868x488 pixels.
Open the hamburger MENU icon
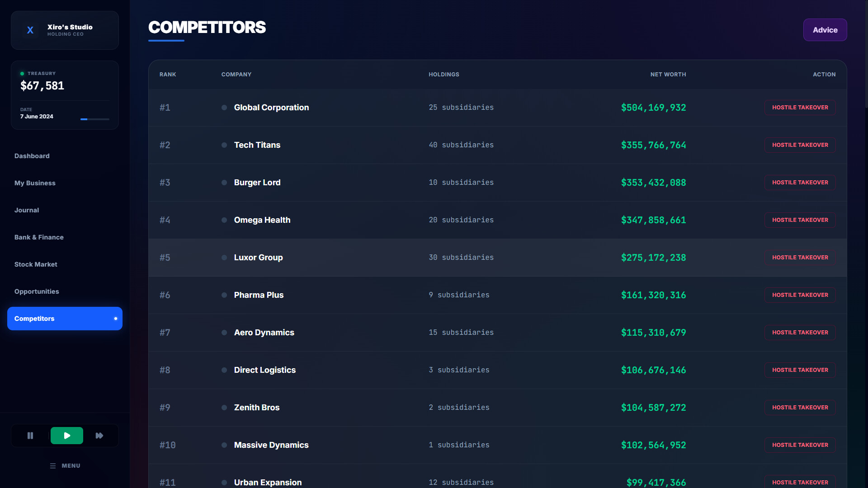click(53, 466)
